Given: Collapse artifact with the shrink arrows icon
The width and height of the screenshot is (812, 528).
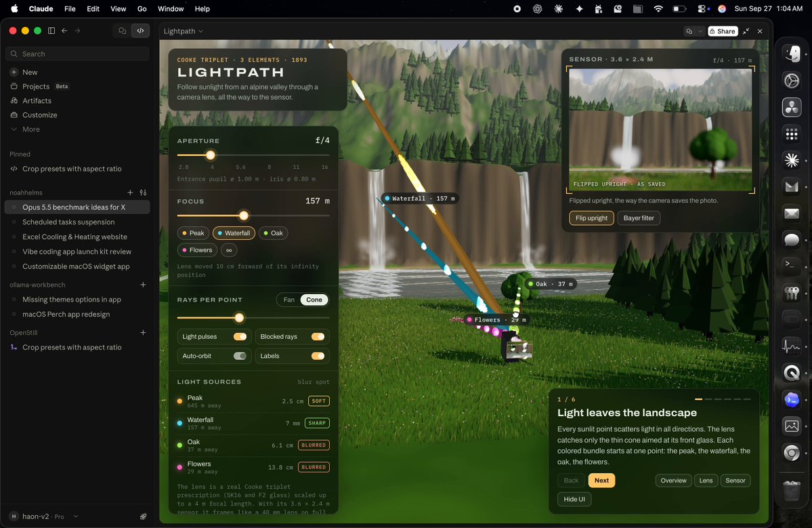Looking at the screenshot, I should click(x=746, y=31).
